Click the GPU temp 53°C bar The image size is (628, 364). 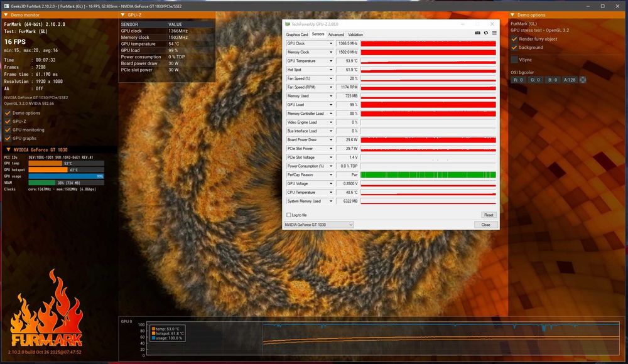click(x=66, y=163)
